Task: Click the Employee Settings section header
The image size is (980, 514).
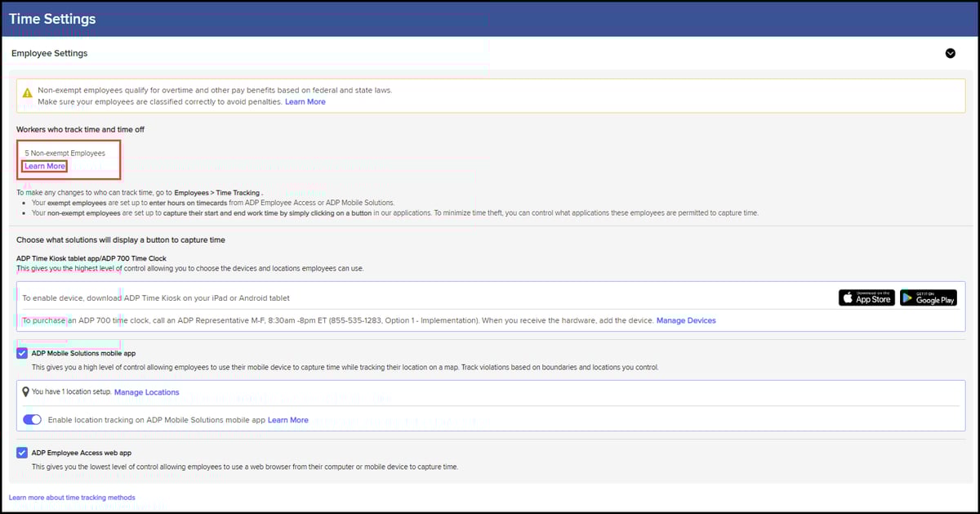Action: 50,53
